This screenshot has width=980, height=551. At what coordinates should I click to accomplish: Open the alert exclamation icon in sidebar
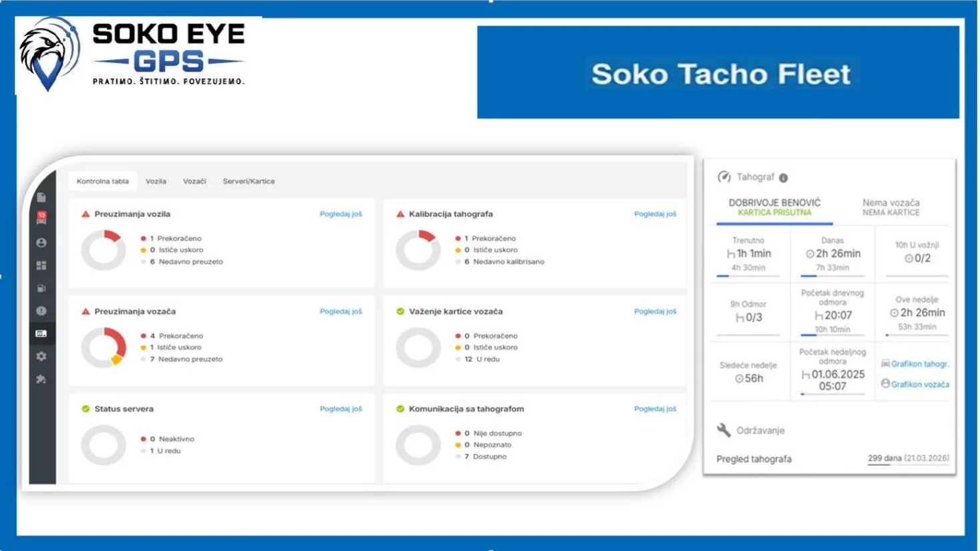tap(41, 311)
